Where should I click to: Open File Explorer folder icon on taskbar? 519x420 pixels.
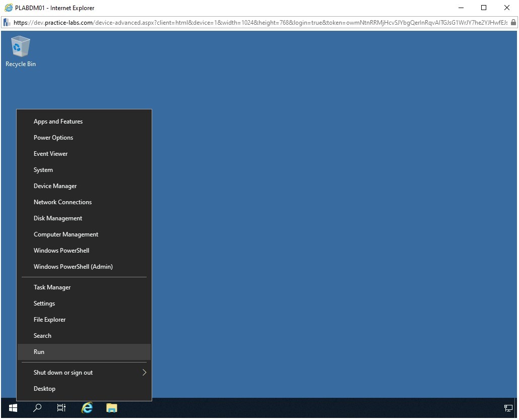[111, 408]
